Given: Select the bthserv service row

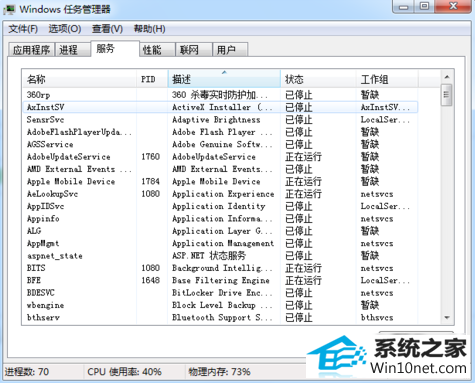Looking at the screenshot, I should 220,317.
